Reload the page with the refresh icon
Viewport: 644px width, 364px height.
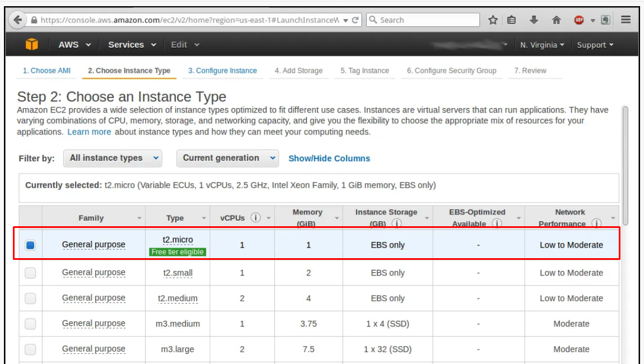click(x=355, y=20)
